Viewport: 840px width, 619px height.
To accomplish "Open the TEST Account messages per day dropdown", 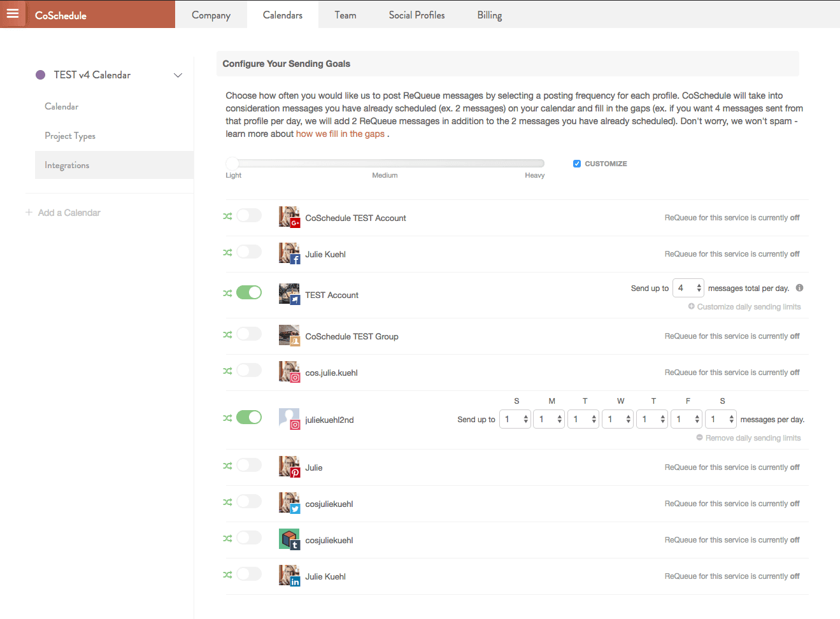I will (688, 288).
